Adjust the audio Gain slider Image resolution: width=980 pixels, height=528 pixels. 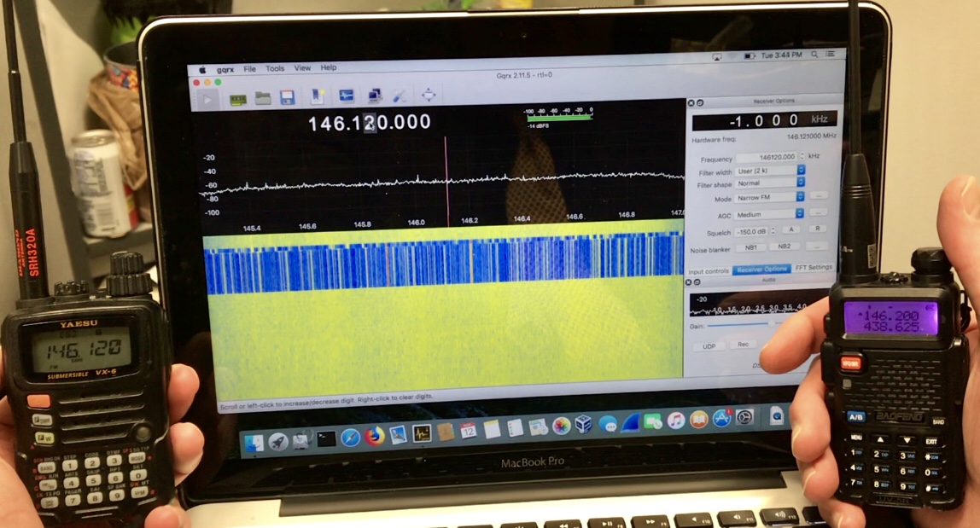pyautogui.click(x=744, y=325)
